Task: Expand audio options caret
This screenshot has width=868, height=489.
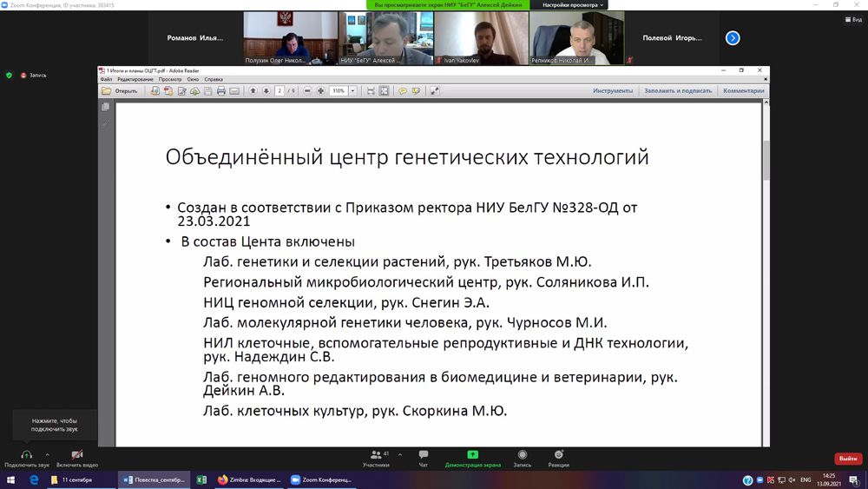Action: [x=48, y=454]
